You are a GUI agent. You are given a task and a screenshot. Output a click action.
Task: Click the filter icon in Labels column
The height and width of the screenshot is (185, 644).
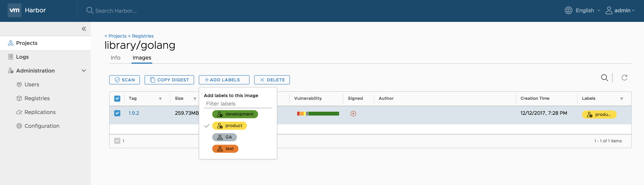[622, 99]
